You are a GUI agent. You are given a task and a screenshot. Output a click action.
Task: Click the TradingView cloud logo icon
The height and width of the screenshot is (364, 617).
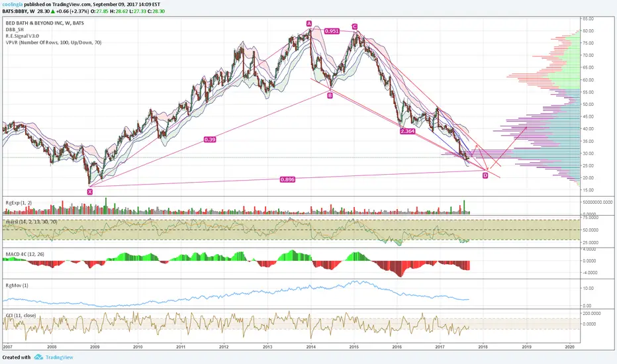[38, 357]
